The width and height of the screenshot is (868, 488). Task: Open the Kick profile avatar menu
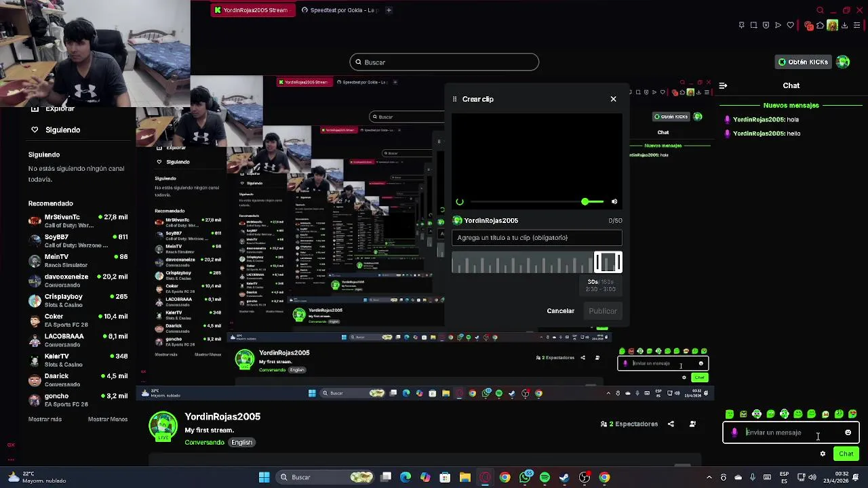pyautogui.click(x=843, y=62)
